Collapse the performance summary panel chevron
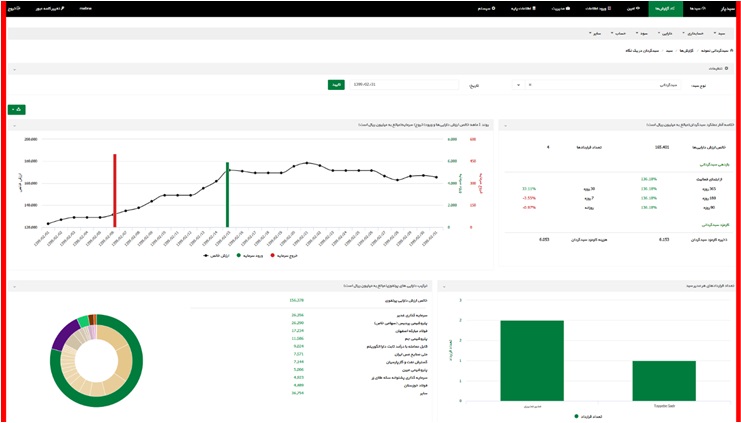Screen dimensions: 741x423 506,125
